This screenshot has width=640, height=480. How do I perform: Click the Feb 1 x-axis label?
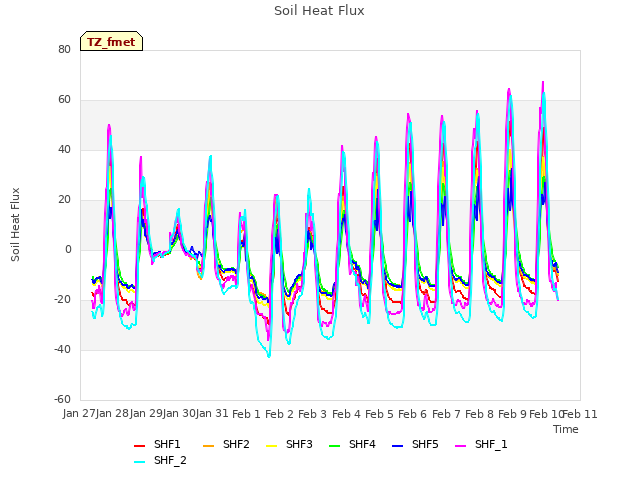(x=246, y=414)
